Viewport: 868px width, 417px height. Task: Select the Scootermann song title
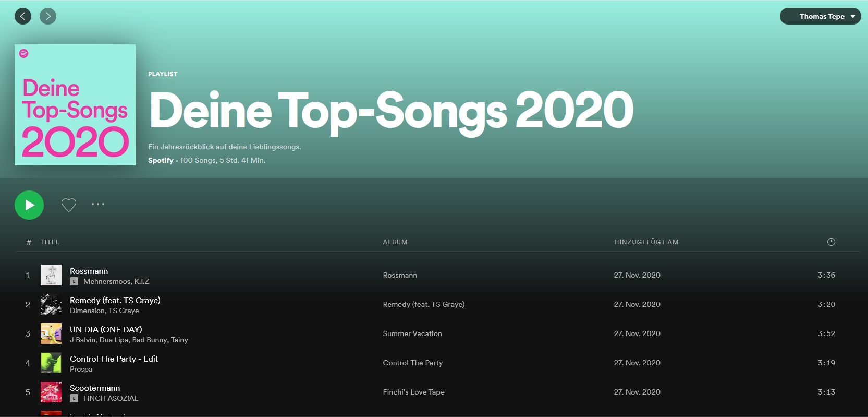point(95,388)
